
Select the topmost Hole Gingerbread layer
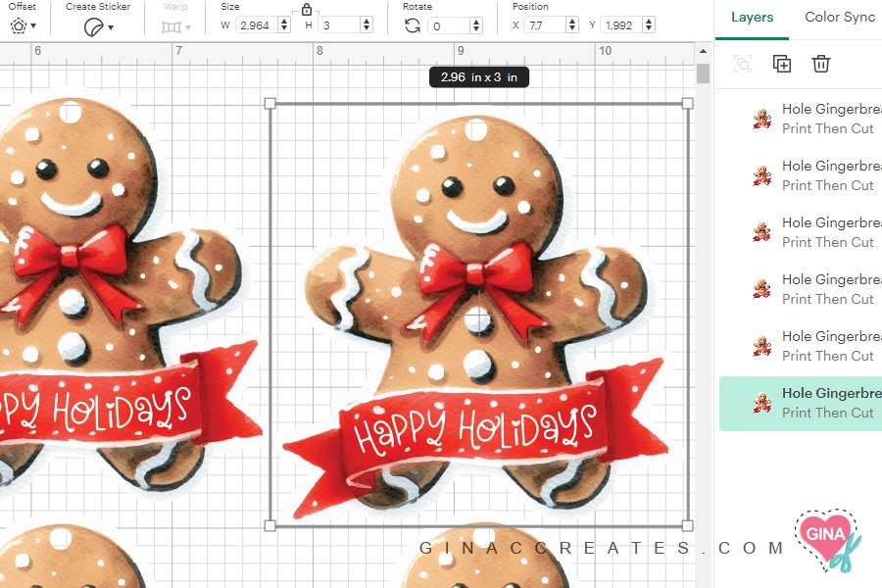pyautogui.click(x=833, y=110)
